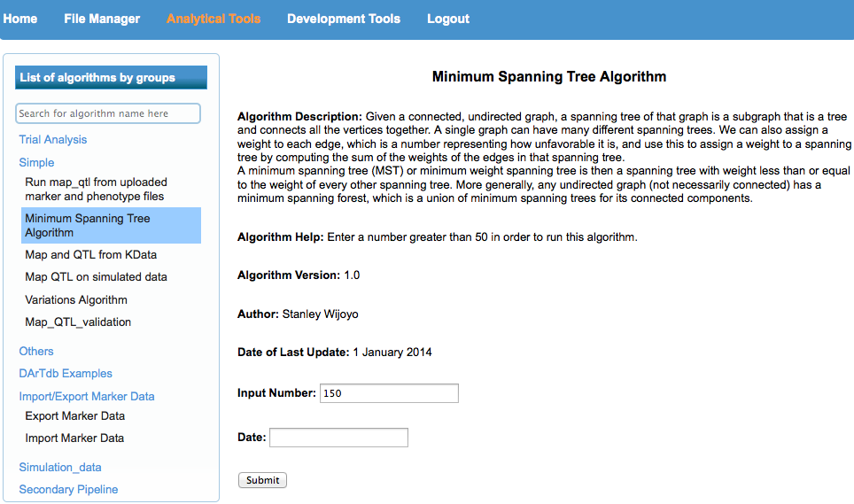
Task: Go to the Home page
Action: [x=20, y=19]
